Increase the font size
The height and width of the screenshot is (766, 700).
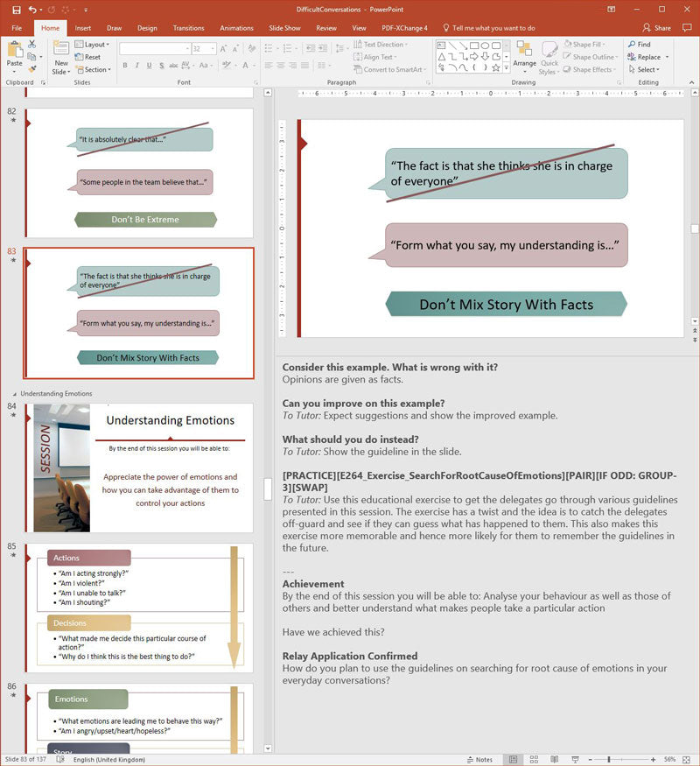[224, 49]
